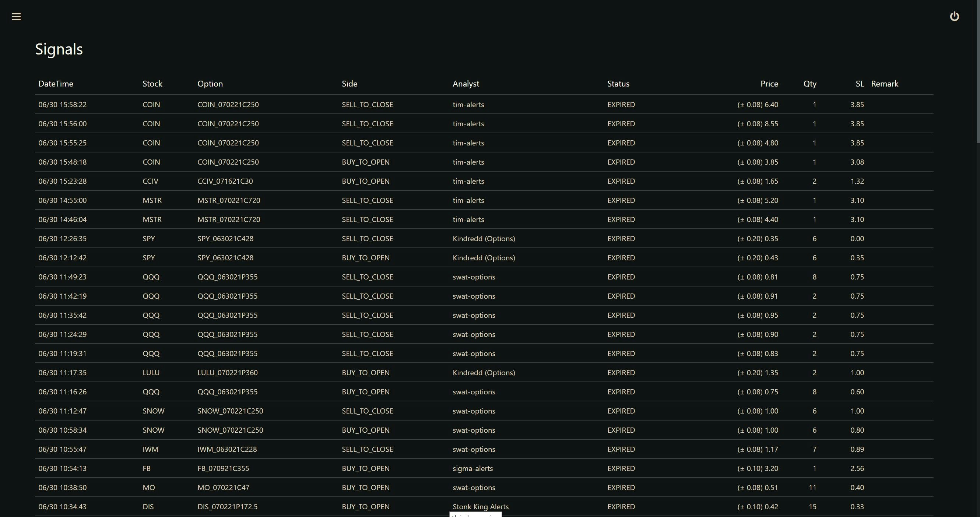Viewport: 980px width, 517px height.
Task: Click the Remark column header
Action: [885, 84]
